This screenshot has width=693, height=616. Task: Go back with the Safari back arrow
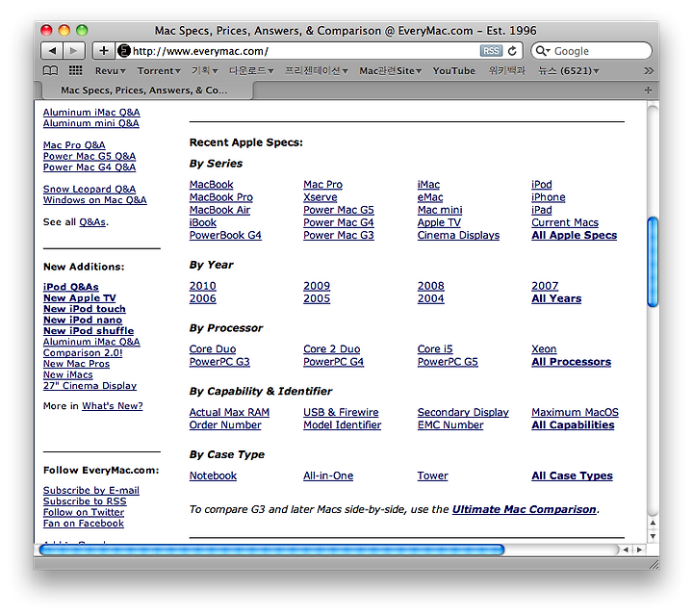coord(52,51)
